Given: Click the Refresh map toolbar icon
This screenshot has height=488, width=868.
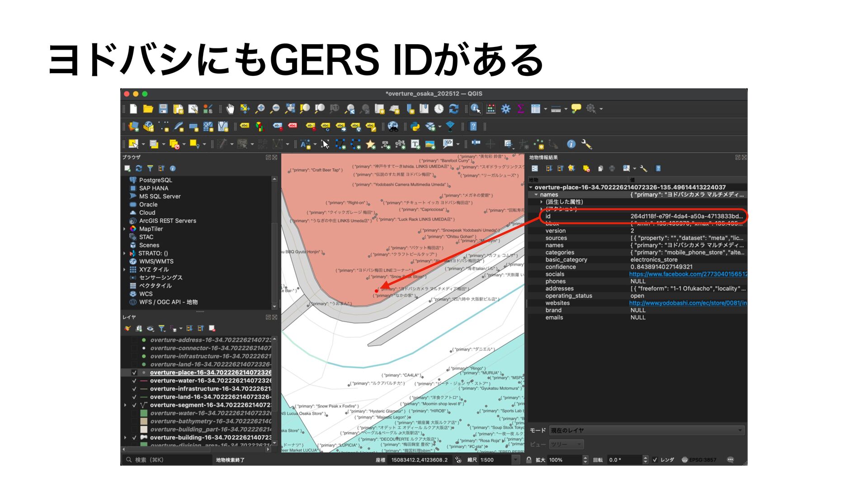Looking at the screenshot, I should pyautogui.click(x=454, y=109).
